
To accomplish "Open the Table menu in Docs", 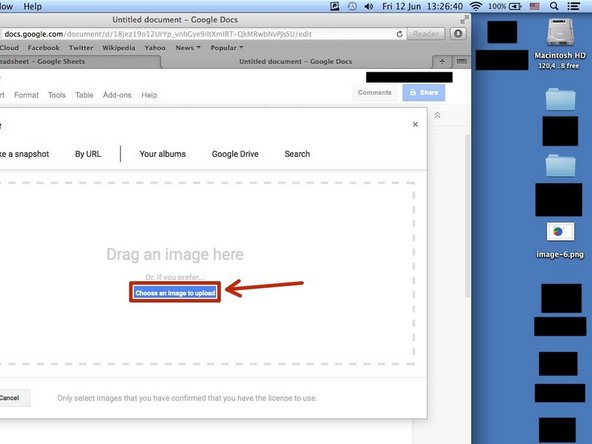I will point(84,95).
